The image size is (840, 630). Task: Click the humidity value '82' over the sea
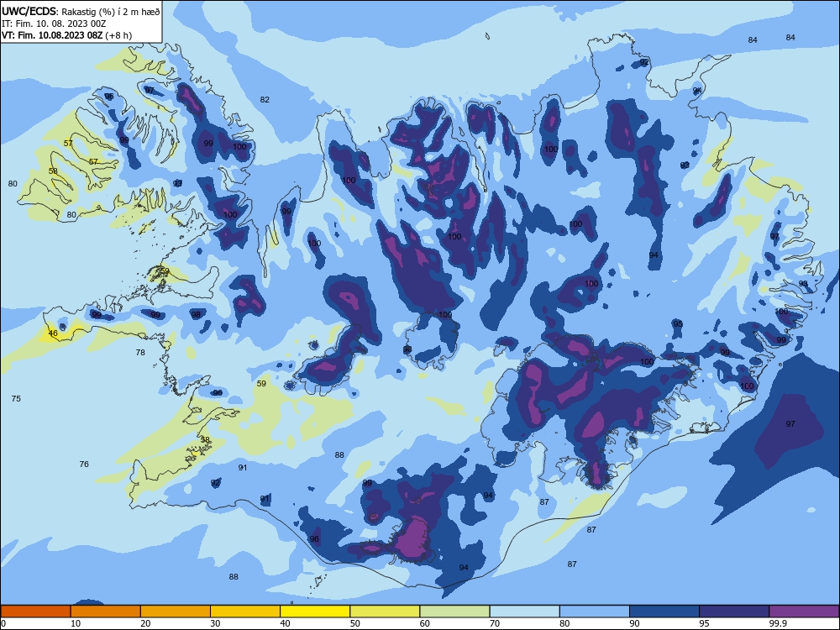[265, 100]
